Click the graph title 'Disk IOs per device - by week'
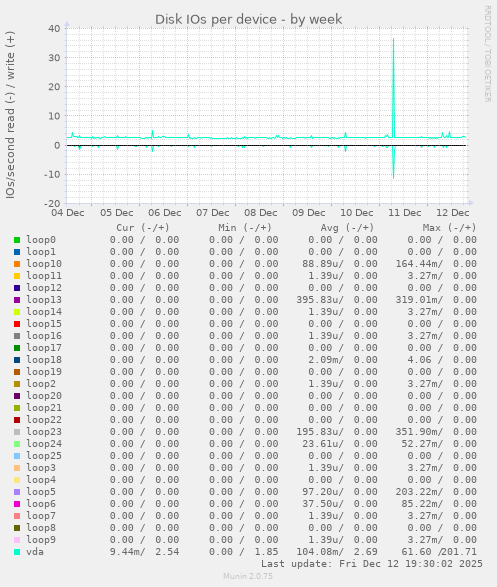This screenshot has height=587, width=497. click(x=248, y=19)
